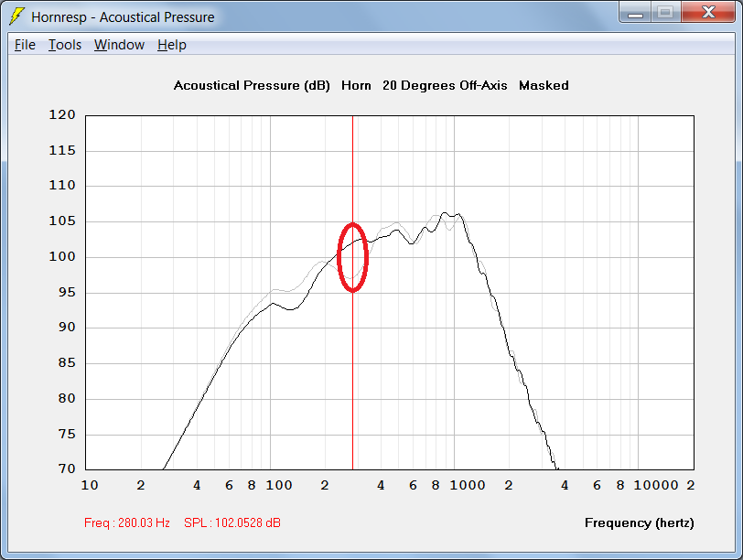Click the 'Masked' label in chart title

click(544, 85)
